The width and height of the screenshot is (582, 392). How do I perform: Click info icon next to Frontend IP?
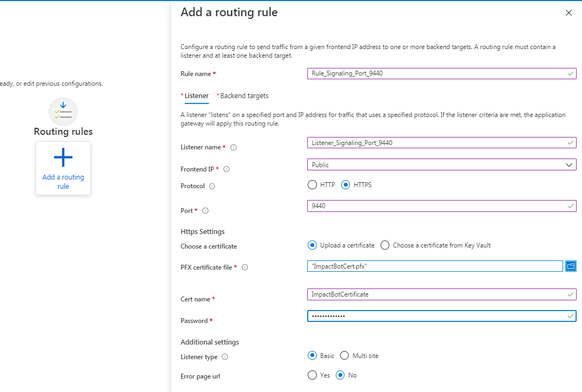226,169
